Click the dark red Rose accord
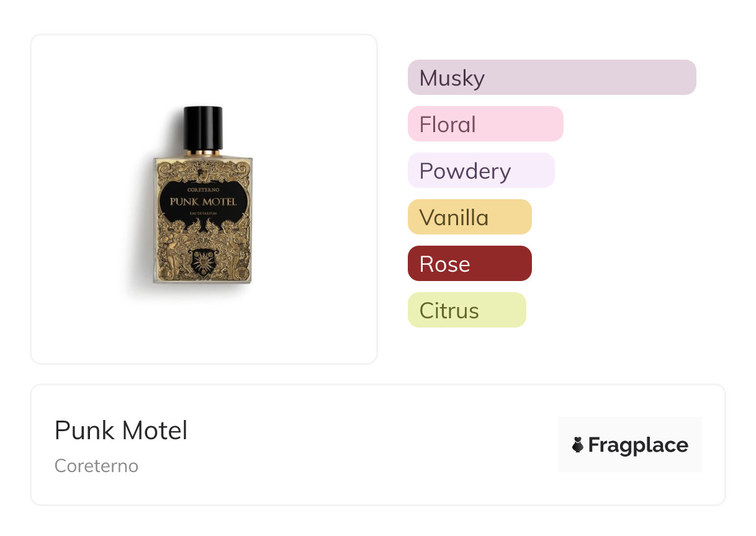The image size is (756, 536). click(469, 264)
